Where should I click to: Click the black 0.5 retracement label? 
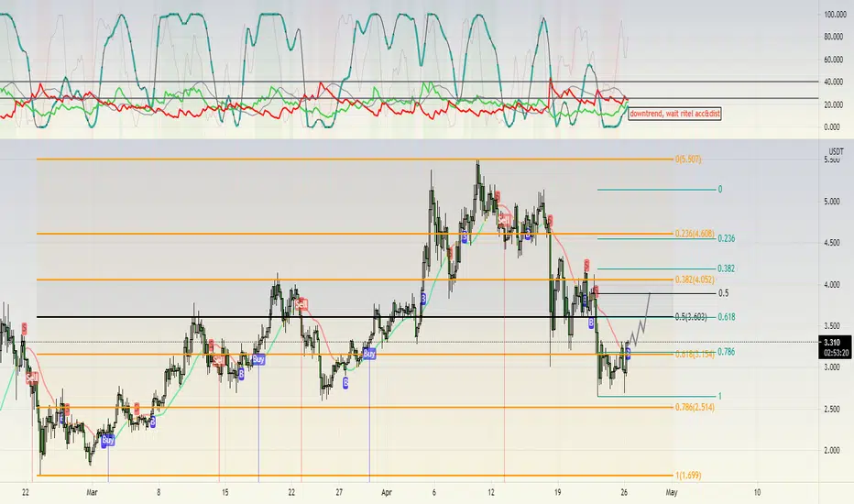(x=723, y=292)
